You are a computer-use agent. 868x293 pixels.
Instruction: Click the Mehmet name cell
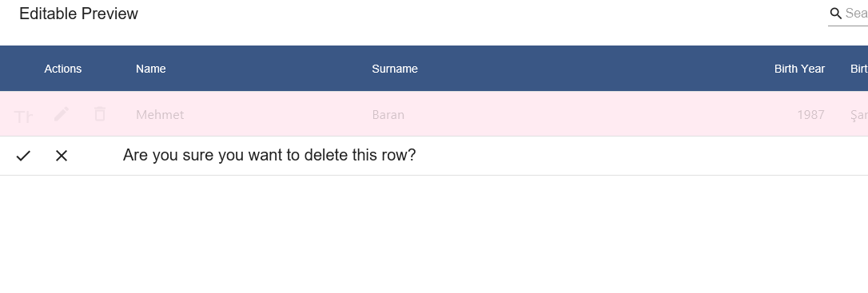(x=160, y=114)
